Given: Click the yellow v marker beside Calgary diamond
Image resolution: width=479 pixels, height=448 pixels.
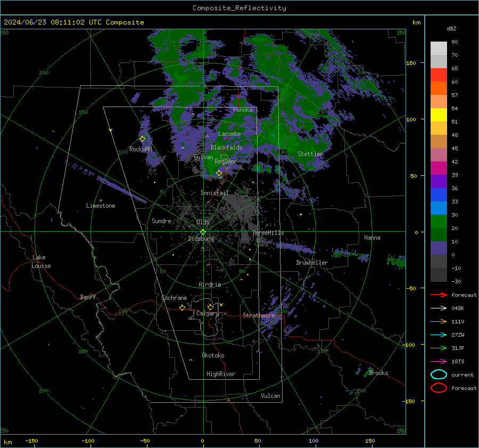Looking at the screenshot, I should pos(221,305).
